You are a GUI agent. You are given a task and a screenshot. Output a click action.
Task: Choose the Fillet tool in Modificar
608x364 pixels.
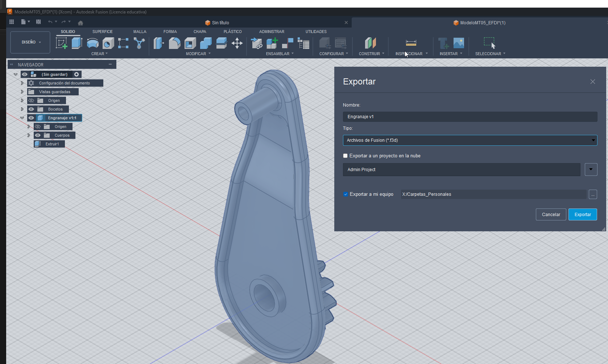(174, 43)
